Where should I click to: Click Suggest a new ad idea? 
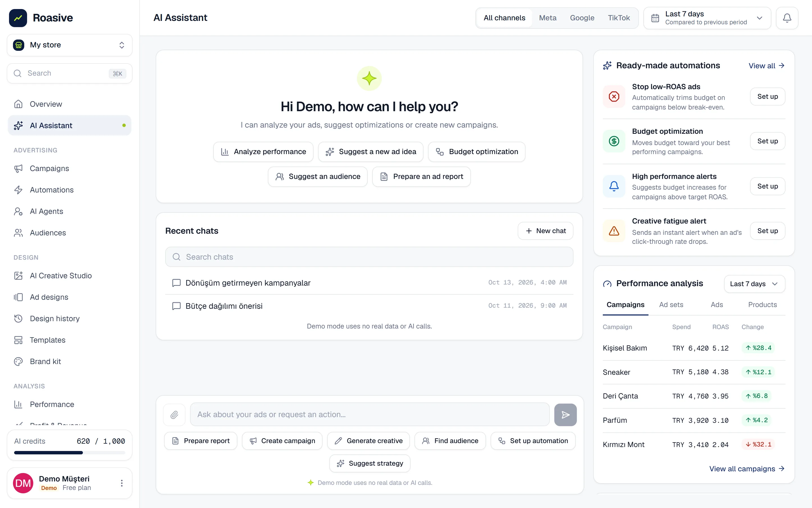[x=370, y=152]
